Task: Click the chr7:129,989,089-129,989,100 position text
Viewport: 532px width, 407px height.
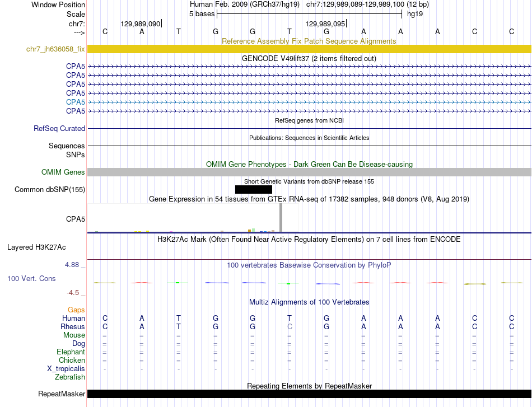Action: (x=367, y=4)
